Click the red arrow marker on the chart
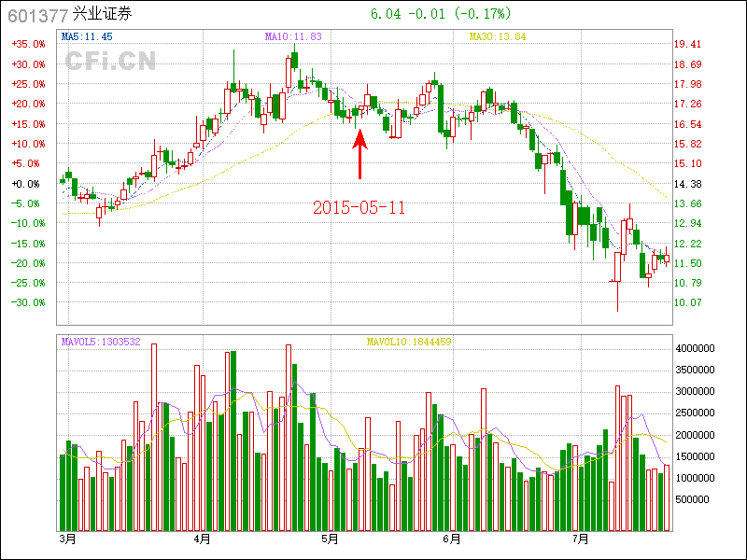747x560 pixels. tap(359, 154)
